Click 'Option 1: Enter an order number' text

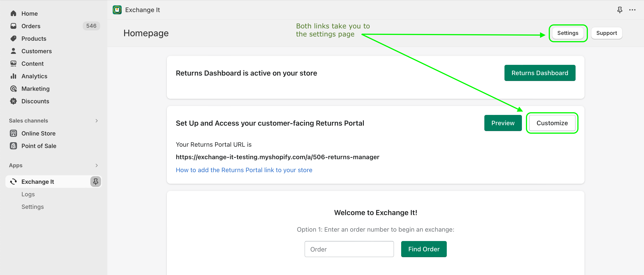[375, 229]
